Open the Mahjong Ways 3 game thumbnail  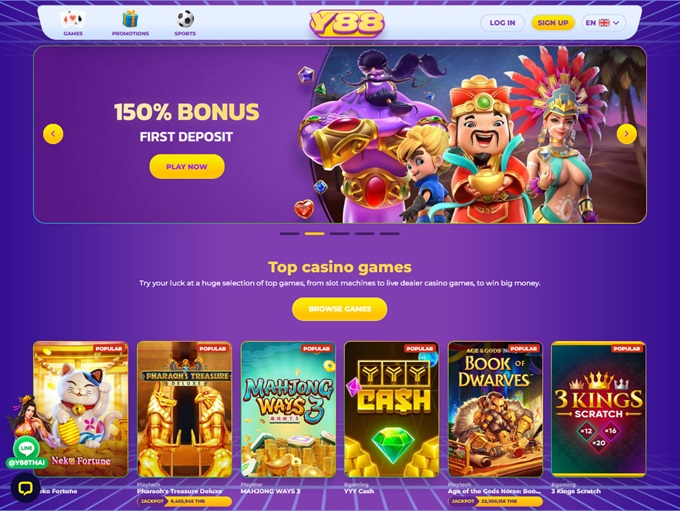tap(288, 409)
